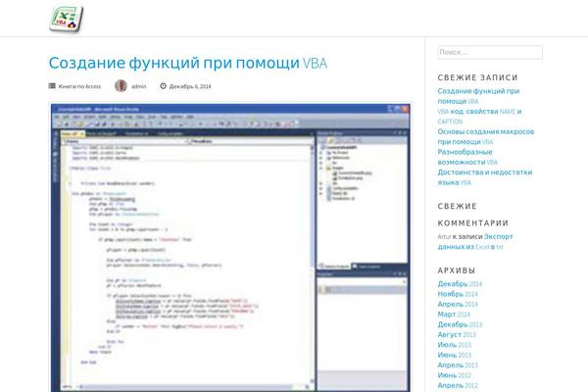Open the embedded Visual Studio screenshot image
Screen dimensions: 588x392
point(230,248)
